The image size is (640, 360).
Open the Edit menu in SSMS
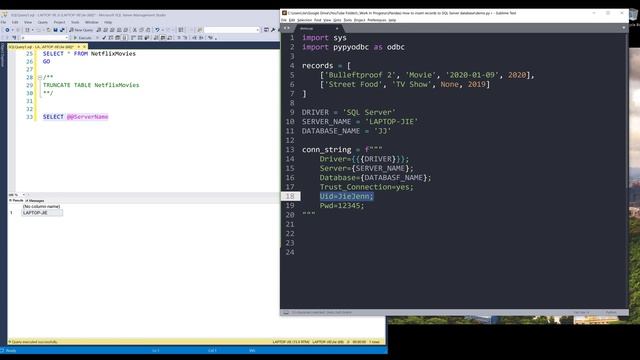[x=15, y=22]
